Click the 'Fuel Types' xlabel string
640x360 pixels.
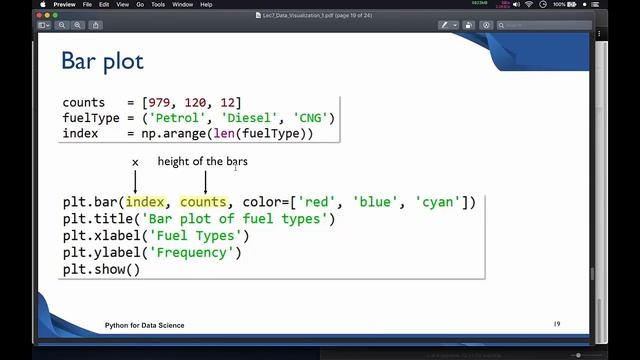point(196,236)
